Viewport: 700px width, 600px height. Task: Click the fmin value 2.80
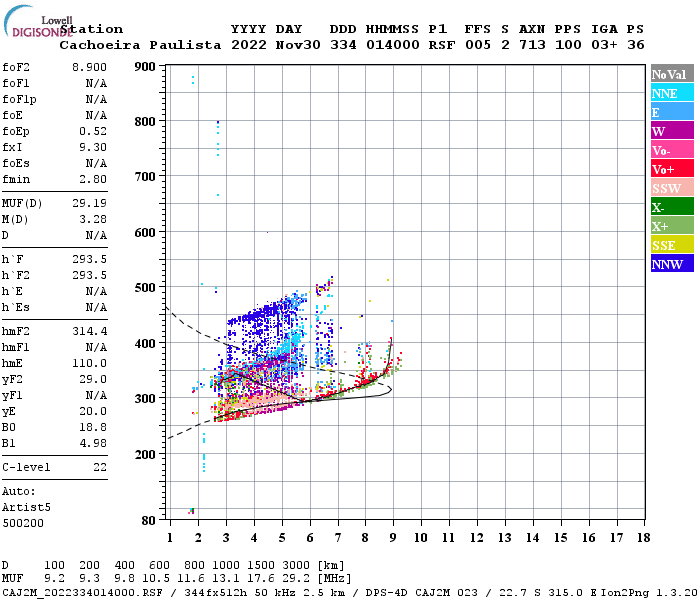click(x=93, y=179)
